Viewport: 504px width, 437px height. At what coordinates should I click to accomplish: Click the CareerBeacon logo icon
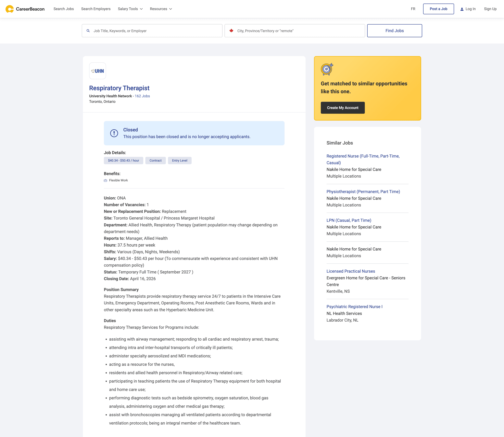click(9, 9)
